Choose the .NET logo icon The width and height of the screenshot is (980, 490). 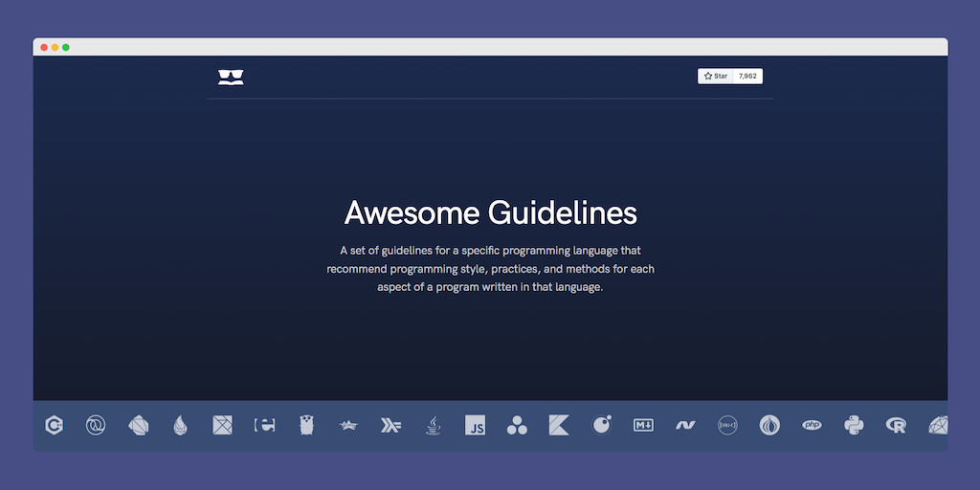(x=684, y=426)
